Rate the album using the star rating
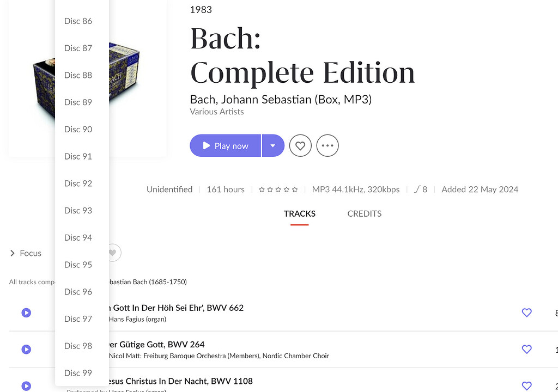The image size is (558, 392). click(x=278, y=189)
